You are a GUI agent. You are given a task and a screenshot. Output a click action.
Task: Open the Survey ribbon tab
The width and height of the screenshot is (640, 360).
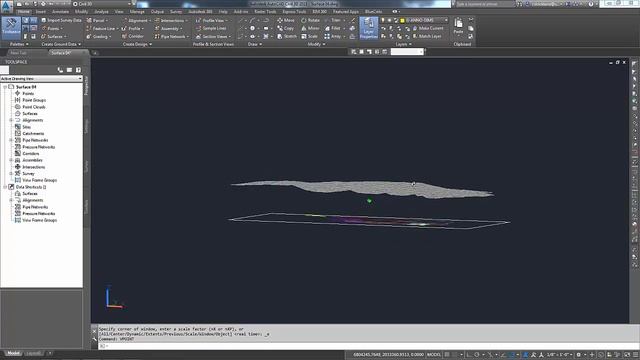pos(176,11)
